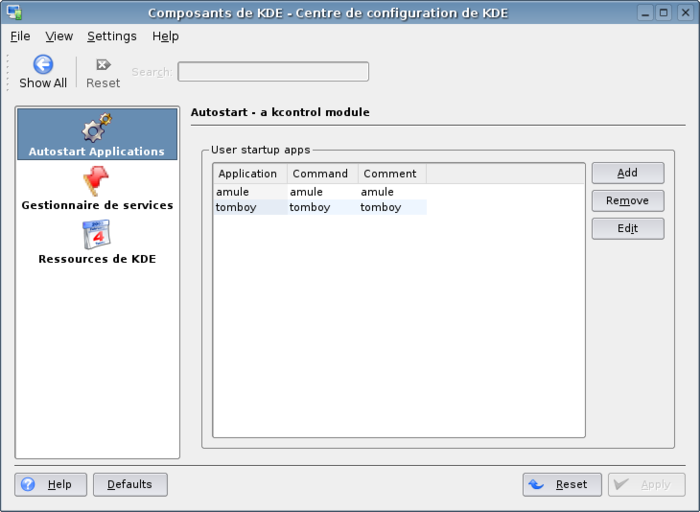700x512 pixels.
Task: Open the View menu
Action: click(59, 36)
